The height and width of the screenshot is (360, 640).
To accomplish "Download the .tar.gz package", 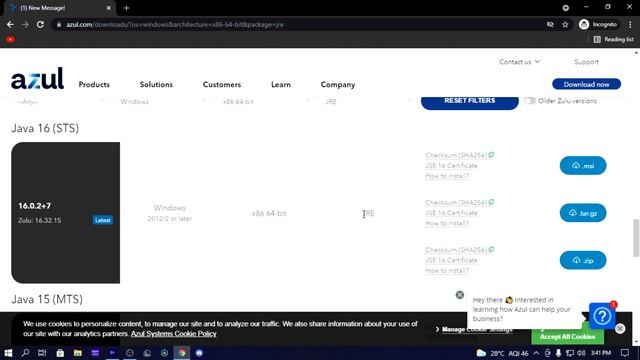I will click(x=583, y=213).
